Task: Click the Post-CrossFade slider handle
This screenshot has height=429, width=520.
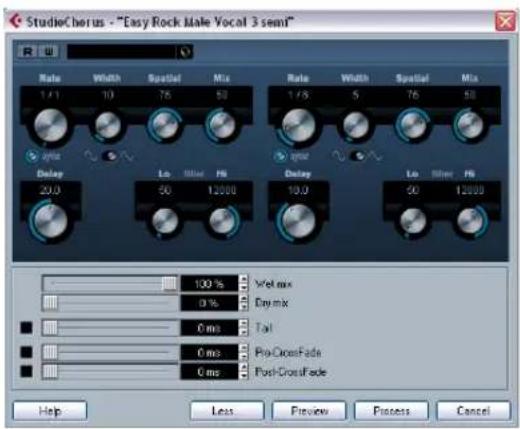Action: 50,371
